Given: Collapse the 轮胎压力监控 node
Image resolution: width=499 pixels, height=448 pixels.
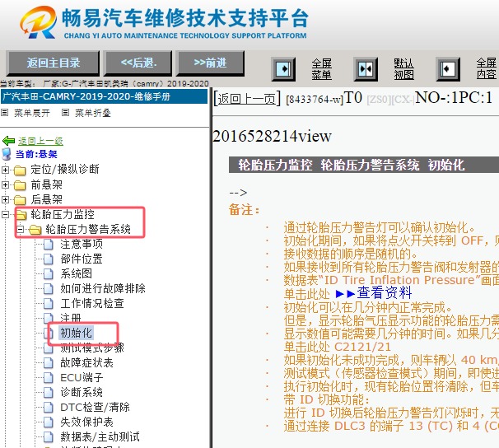Looking at the screenshot, I should click(5, 214).
